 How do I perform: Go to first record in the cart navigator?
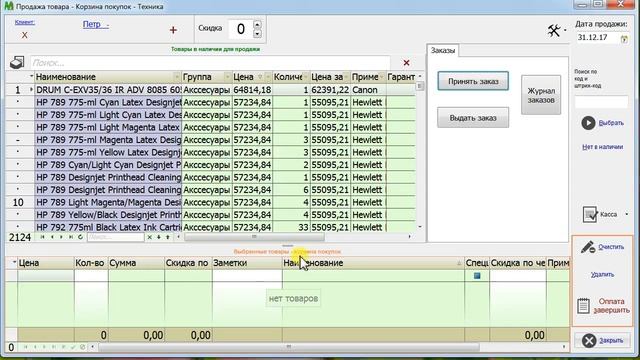pyautogui.click(x=25, y=347)
